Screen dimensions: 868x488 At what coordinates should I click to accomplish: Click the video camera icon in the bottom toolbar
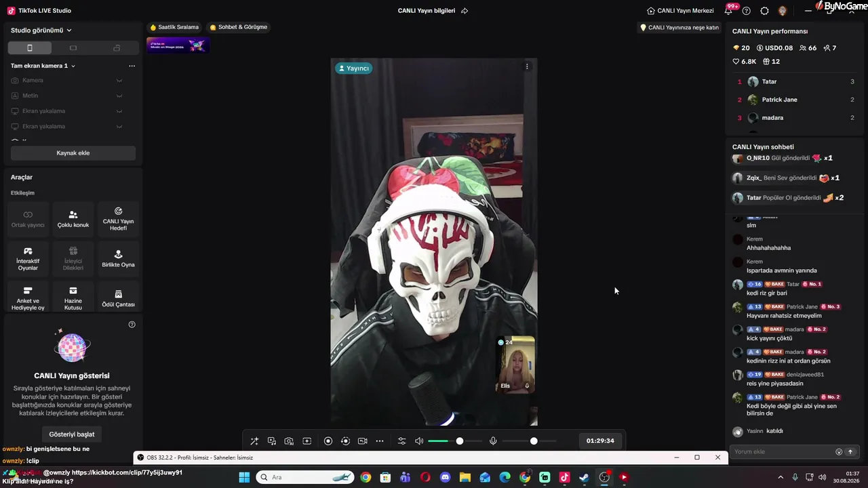(x=363, y=441)
